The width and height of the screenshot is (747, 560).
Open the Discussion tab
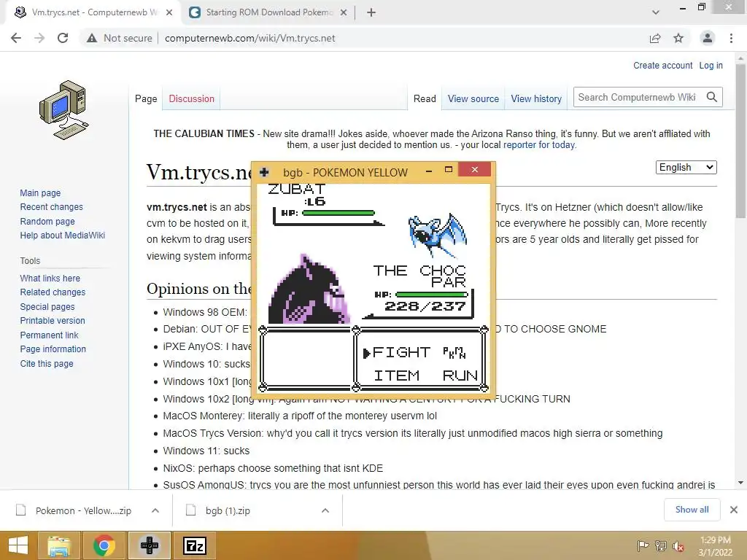coord(192,98)
